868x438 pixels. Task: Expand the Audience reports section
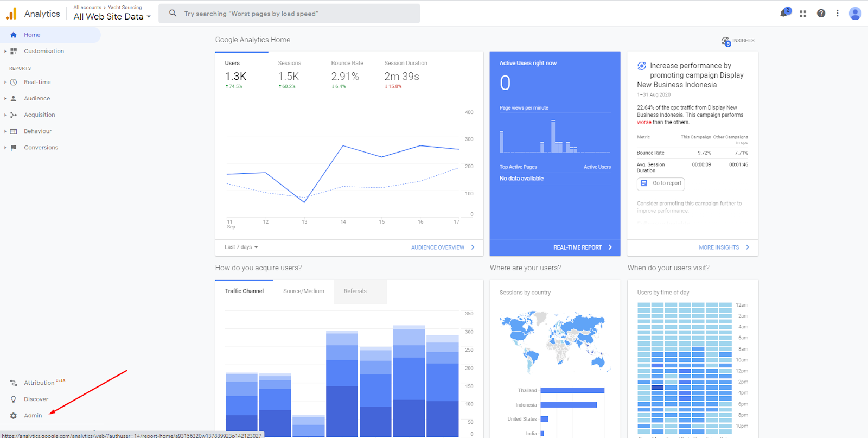click(36, 99)
